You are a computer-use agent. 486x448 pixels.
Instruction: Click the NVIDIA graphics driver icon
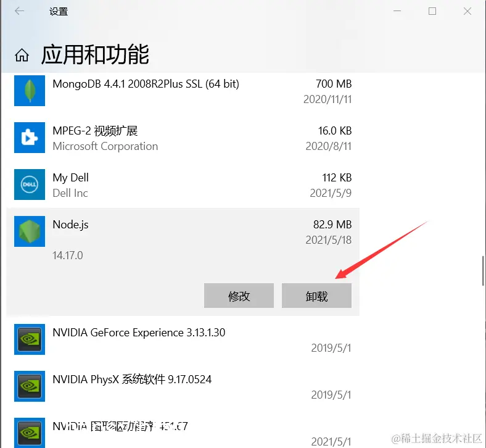point(30,433)
